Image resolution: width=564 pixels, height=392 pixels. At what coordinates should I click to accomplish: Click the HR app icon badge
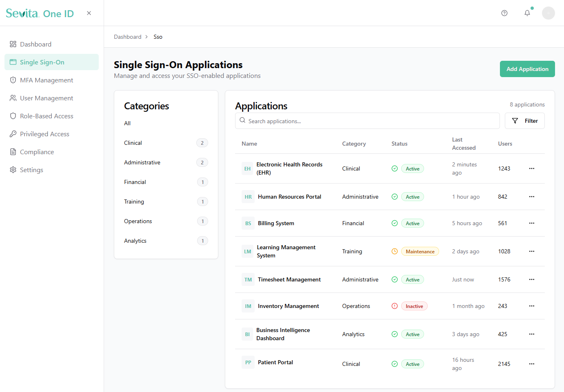click(248, 197)
